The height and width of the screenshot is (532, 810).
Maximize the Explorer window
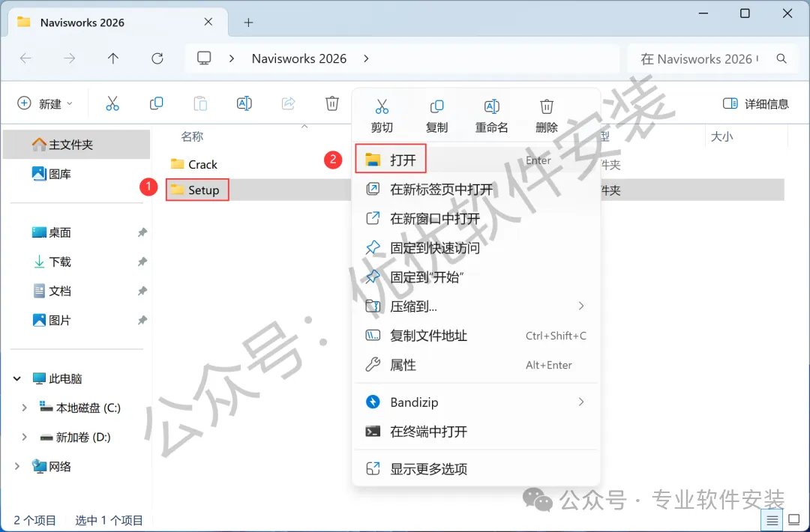pyautogui.click(x=745, y=13)
